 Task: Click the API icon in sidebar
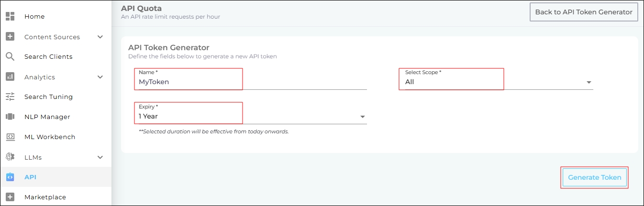[x=10, y=177]
